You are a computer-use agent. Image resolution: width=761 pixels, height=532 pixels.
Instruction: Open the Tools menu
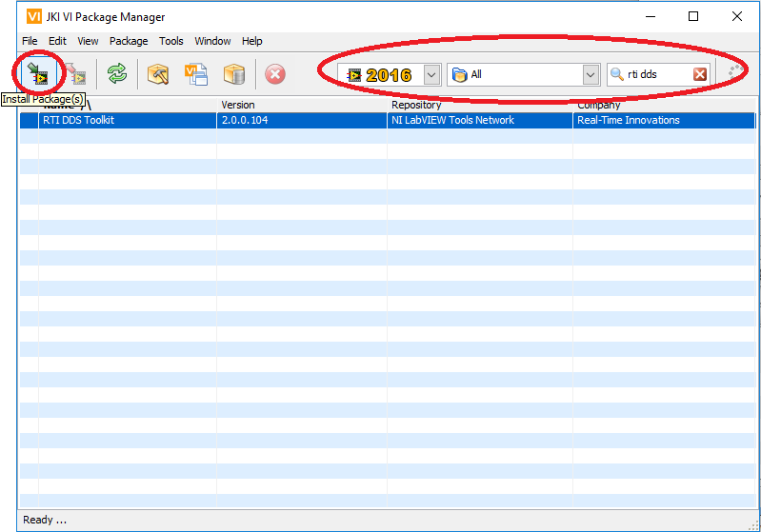click(x=171, y=41)
